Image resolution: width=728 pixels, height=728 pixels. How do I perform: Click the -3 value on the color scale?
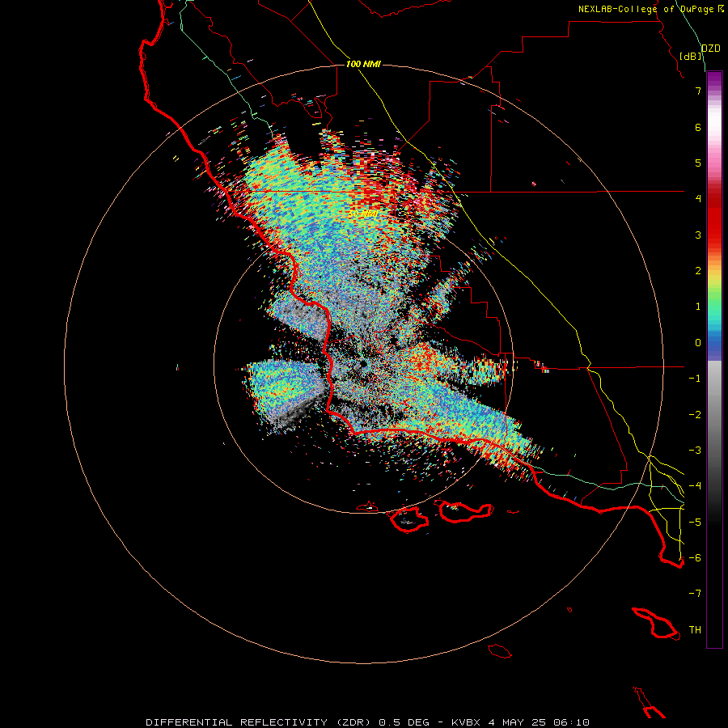695,451
